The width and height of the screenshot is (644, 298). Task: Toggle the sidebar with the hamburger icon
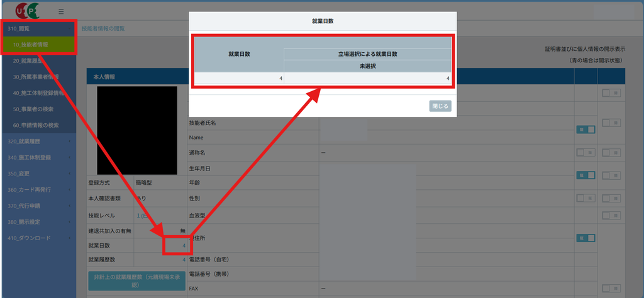(61, 12)
